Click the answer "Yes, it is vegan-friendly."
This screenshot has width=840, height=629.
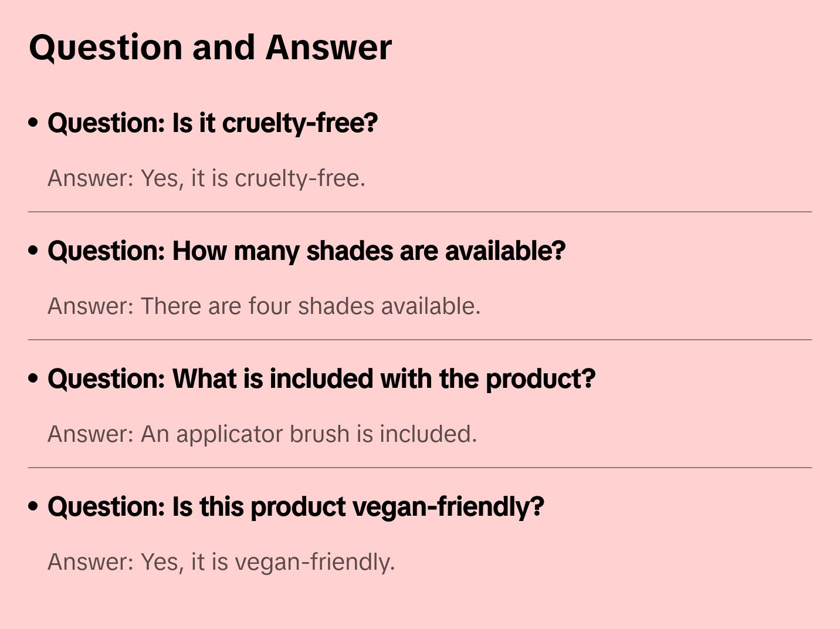221,562
